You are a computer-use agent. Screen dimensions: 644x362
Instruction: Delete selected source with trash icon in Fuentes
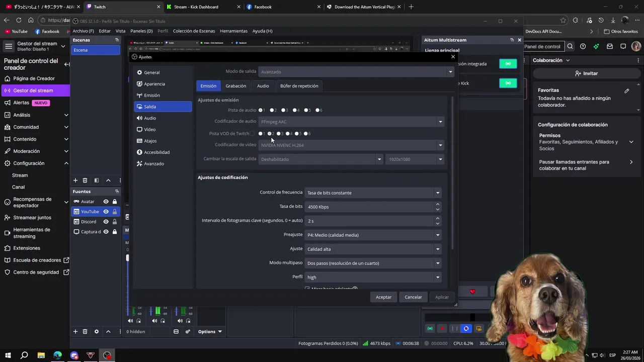point(85,331)
